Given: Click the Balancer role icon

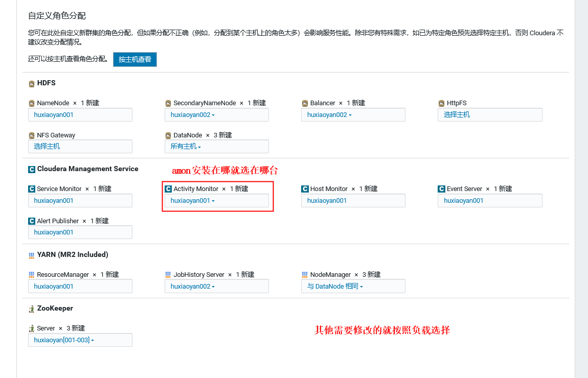Looking at the screenshot, I should [x=305, y=103].
